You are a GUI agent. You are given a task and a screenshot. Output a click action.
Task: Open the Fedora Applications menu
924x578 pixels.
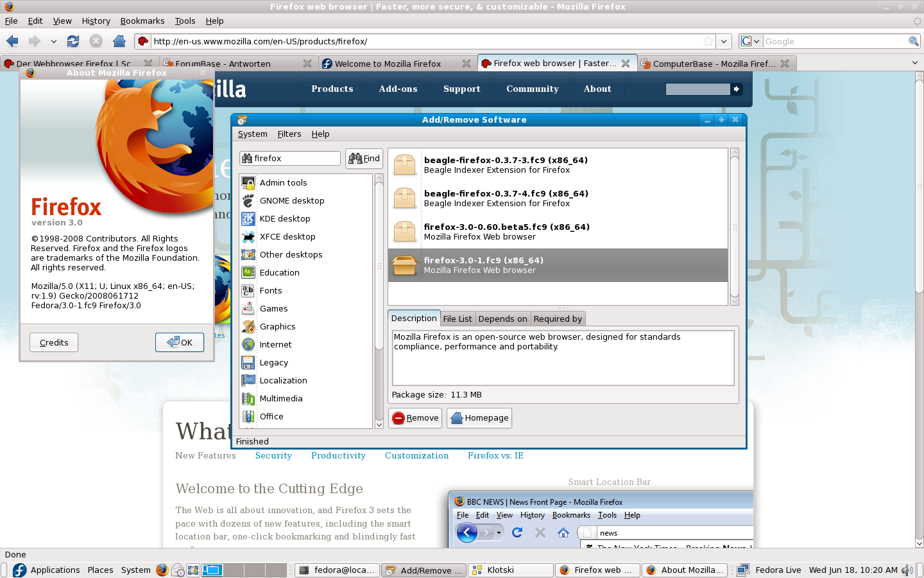[46, 570]
